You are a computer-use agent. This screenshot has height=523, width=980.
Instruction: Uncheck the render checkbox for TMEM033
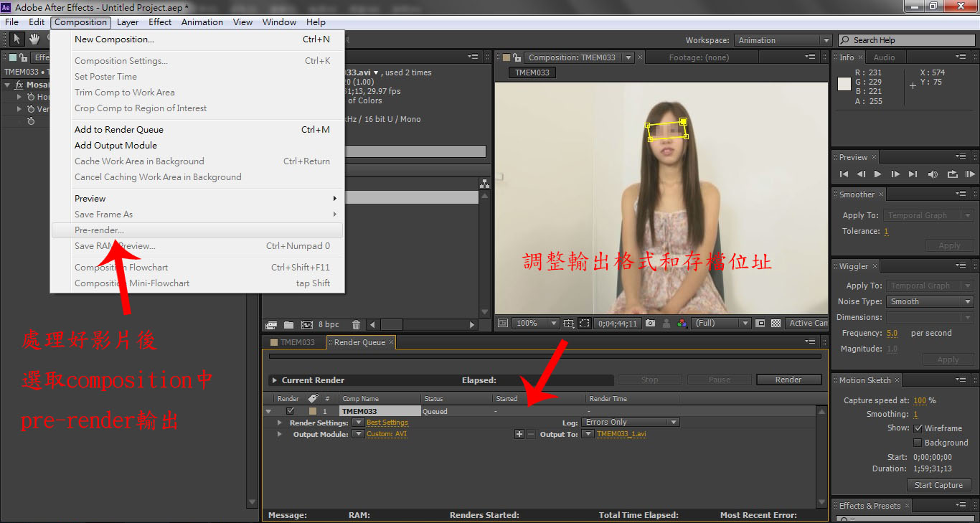pos(290,411)
